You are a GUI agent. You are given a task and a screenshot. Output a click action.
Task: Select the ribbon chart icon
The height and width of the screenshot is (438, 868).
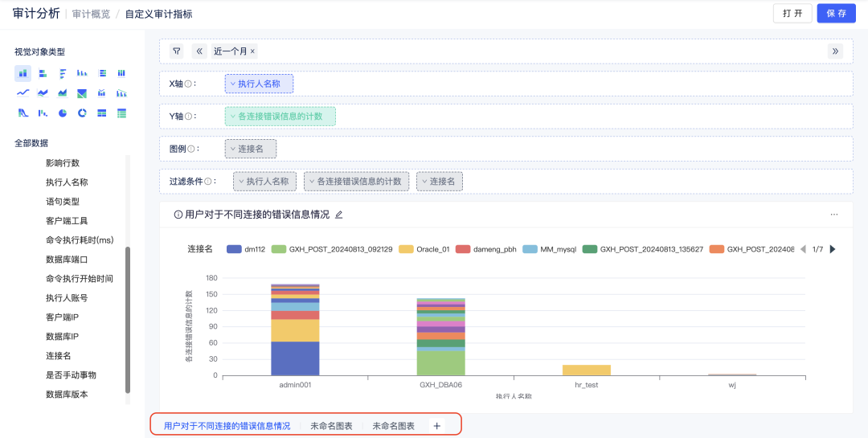tap(23, 113)
